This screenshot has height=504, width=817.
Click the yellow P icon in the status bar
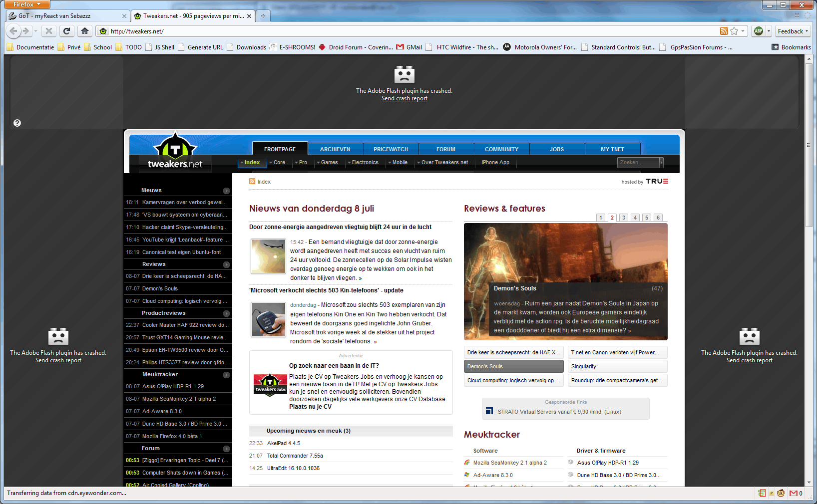772,493
